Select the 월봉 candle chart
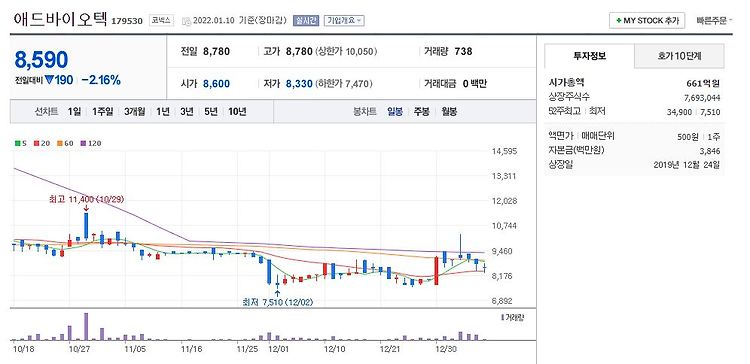 click(449, 112)
